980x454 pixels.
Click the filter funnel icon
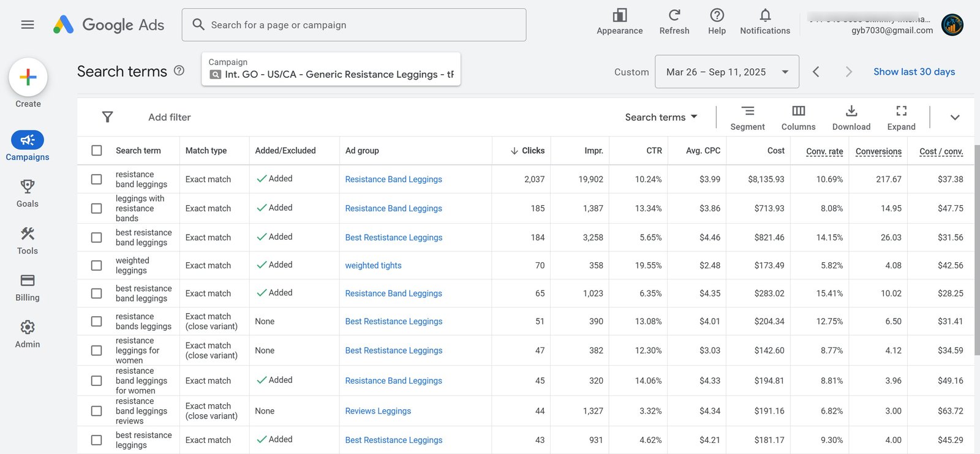click(x=107, y=117)
